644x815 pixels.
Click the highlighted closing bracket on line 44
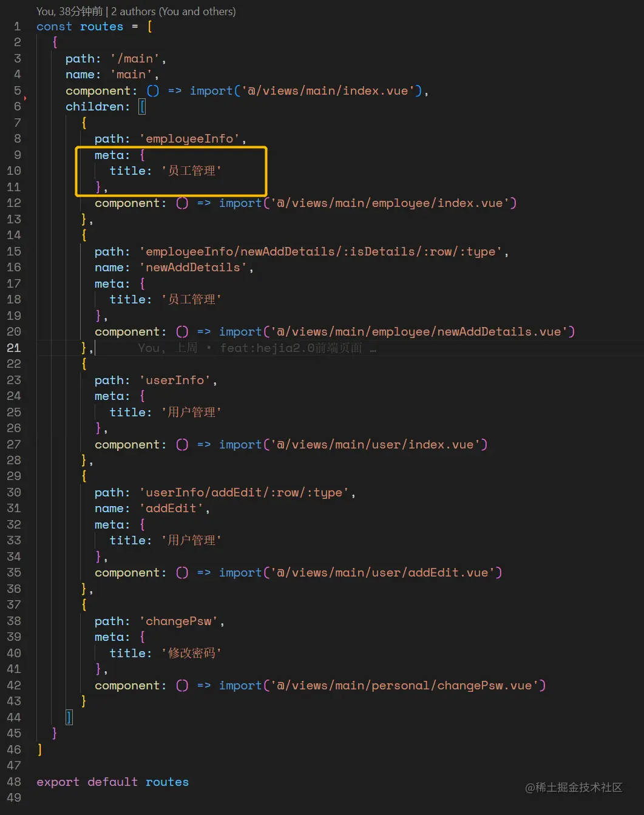point(69,717)
